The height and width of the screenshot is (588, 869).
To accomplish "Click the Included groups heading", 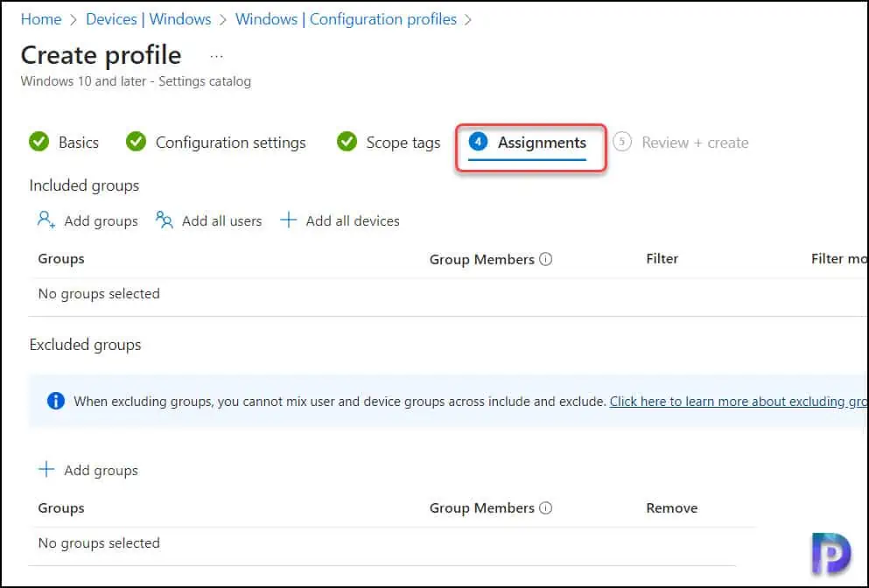I will point(84,185).
